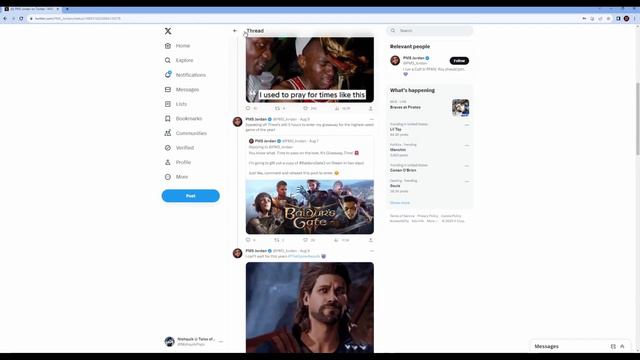Open Communities page link
The image size is (640, 360).
(191, 133)
